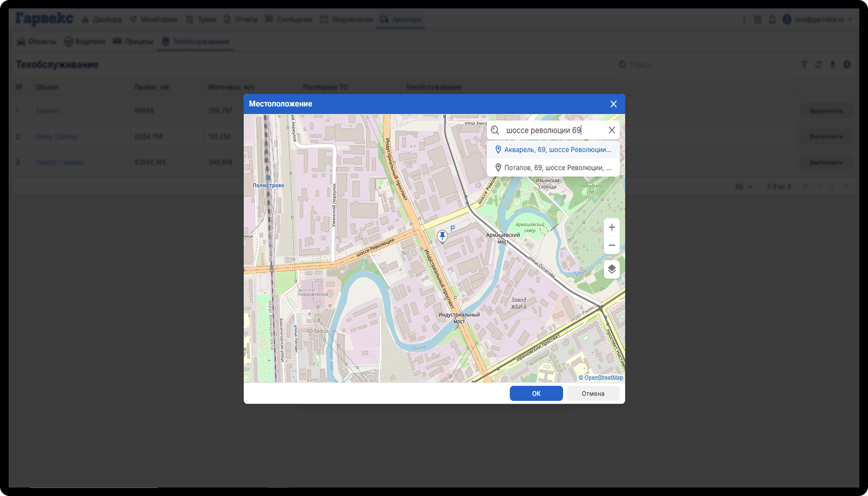
Task: Click the blue pushpin marker on map
Action: [x=442, y=236]
